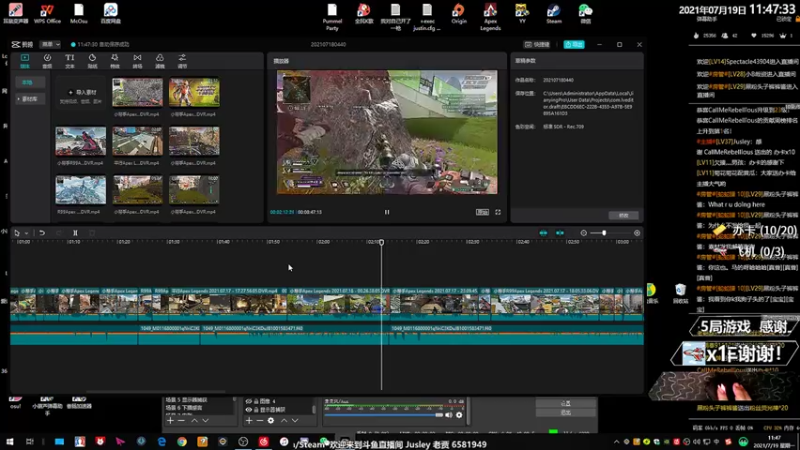
Task: Open Google Chrome from the taskbar
Action: pos(182,442)
